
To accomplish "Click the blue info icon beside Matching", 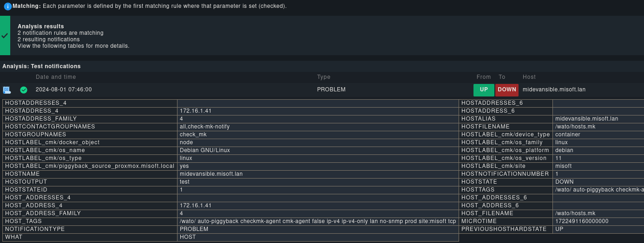I will (x=7, y=6).
